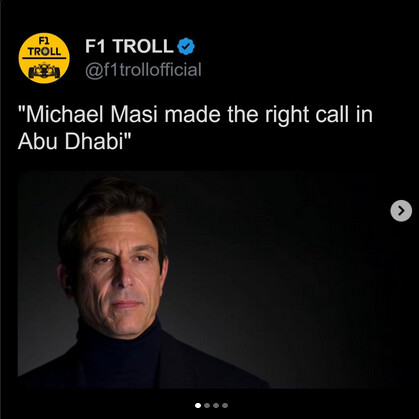Click the "TROLL" text inside yellow logo

click(44, 51)
